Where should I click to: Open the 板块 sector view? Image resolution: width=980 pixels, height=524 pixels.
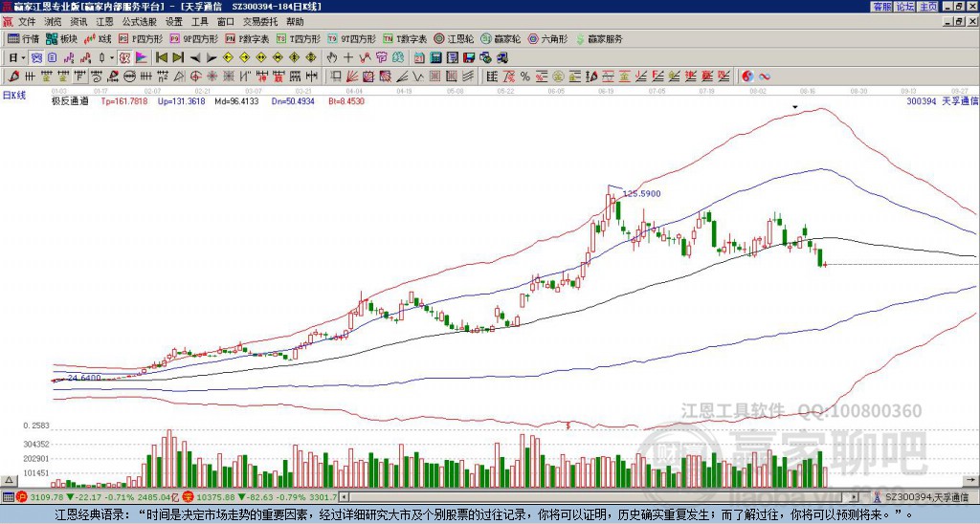pyautogui.click(x=61, y=38)
